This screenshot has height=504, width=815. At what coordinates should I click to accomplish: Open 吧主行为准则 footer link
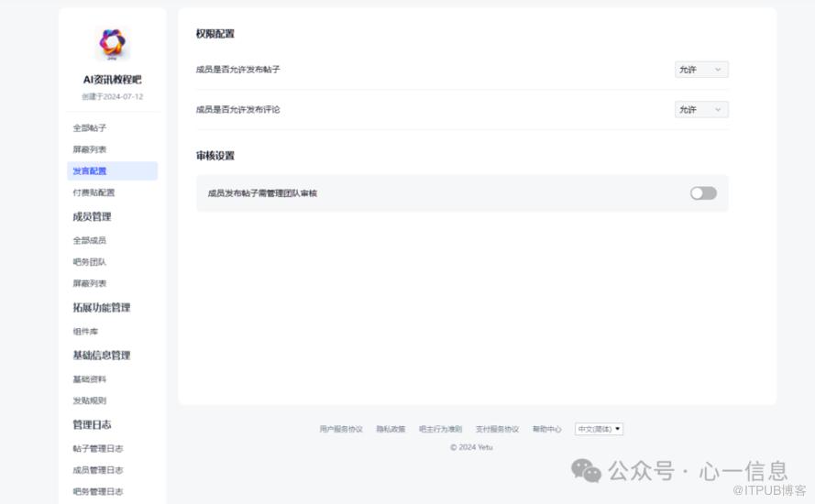(440, 429)
